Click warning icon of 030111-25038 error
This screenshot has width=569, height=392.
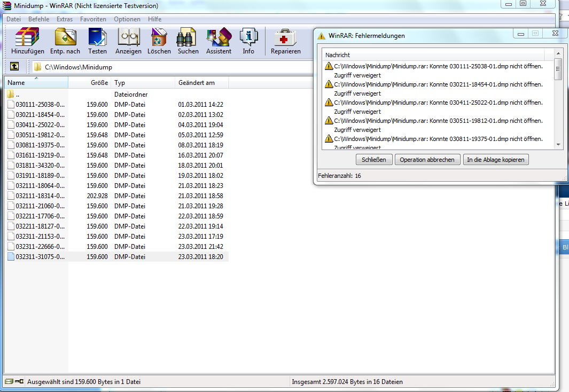tap(329, 66)
